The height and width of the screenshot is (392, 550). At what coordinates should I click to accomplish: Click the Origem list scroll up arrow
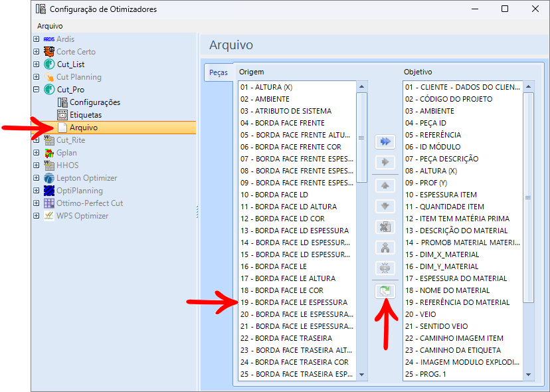(x=361, y=86)
